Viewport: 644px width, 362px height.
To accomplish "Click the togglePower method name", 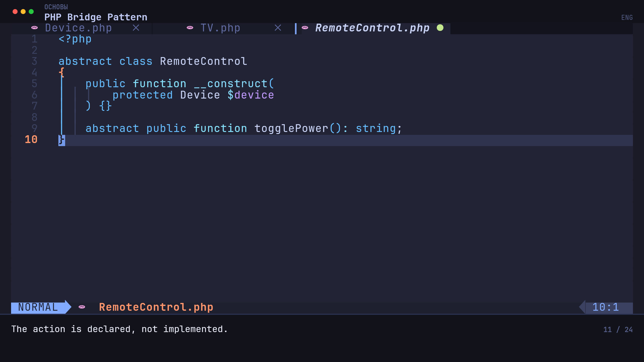I will point(291,128).
